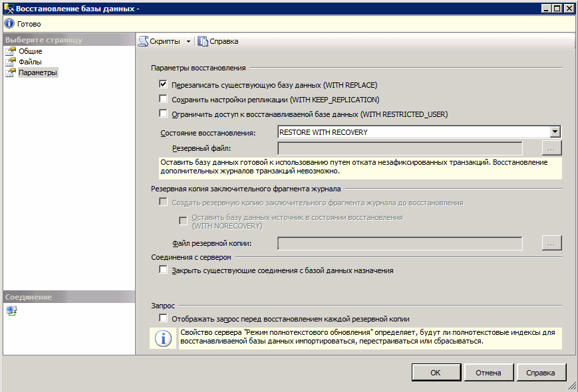Screen dimensions: 578x392
Task: Click the bottom Справка button
Action: pos(541,373)
